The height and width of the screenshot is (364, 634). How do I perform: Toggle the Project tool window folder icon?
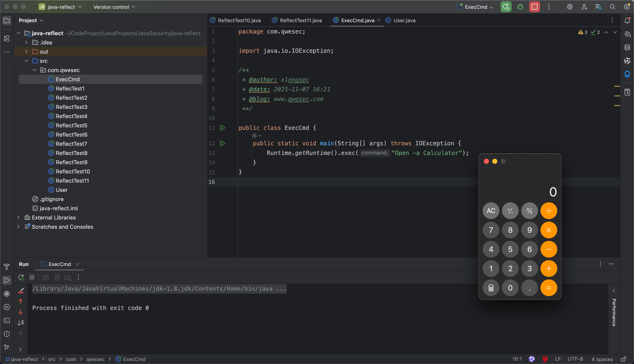tap(7, 21)
